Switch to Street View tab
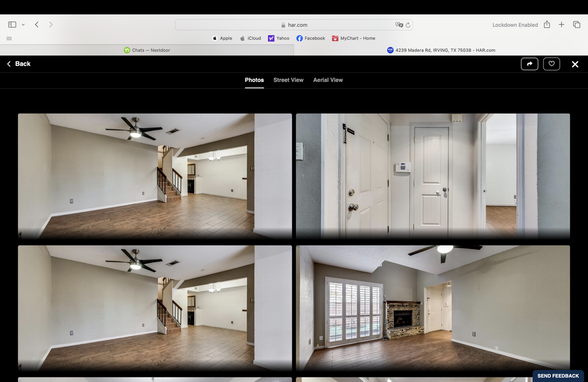This screenshot has width=588, height=382. 288,80
